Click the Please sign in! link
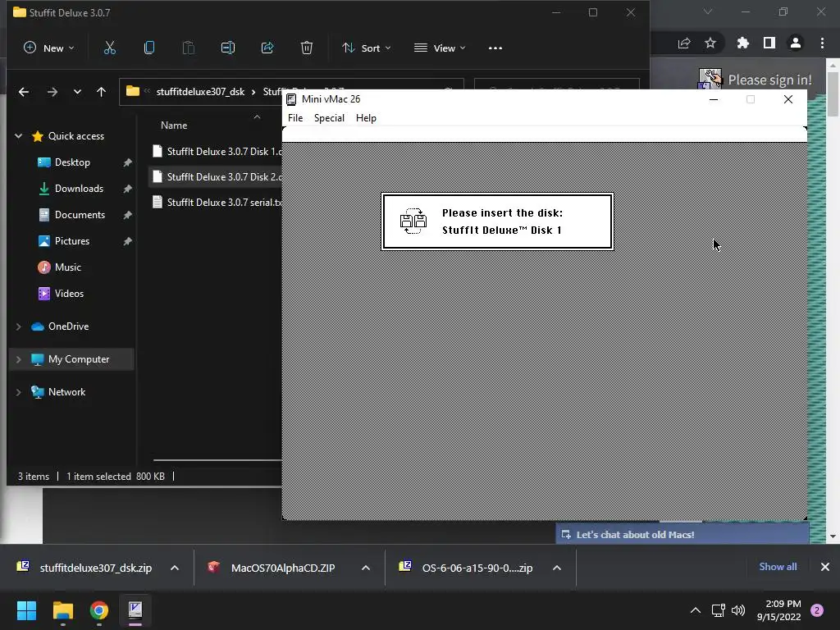Screen dimensions: 840x630 (x=769, y=80)
